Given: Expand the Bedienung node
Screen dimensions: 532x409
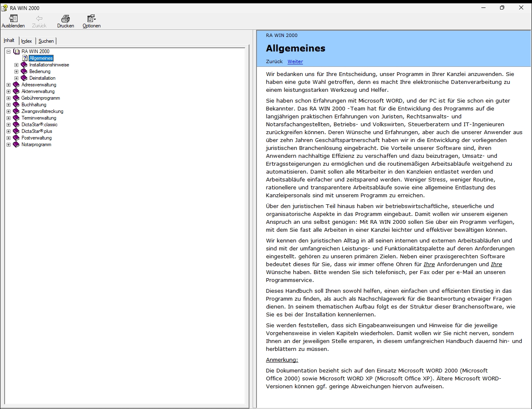Looking at the screenshot, I should point(17,71).
